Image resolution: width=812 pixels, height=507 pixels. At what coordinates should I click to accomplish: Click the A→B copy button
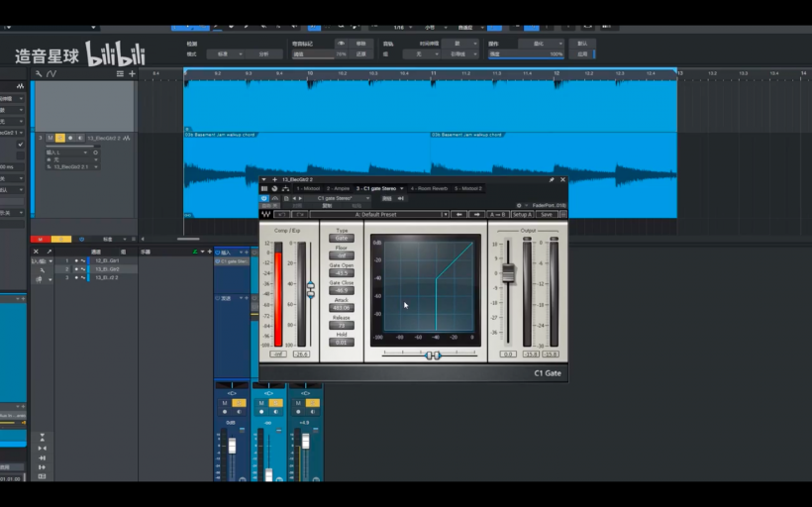point(498,215)
